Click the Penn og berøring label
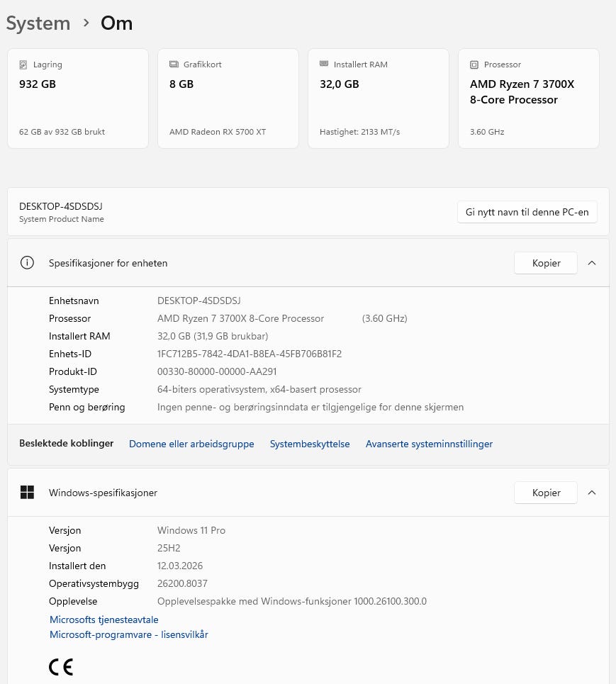This screenshot has width=616, height=684. pos(86,407)
